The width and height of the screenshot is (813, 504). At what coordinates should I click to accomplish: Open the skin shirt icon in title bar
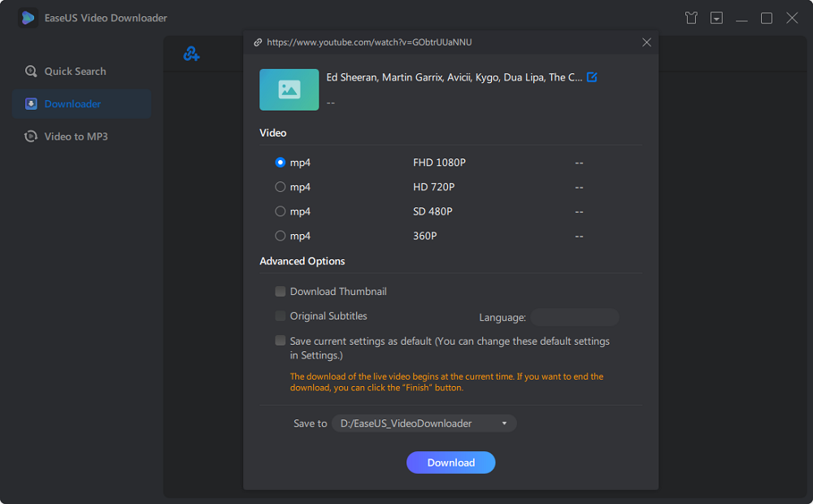point(691,18)
